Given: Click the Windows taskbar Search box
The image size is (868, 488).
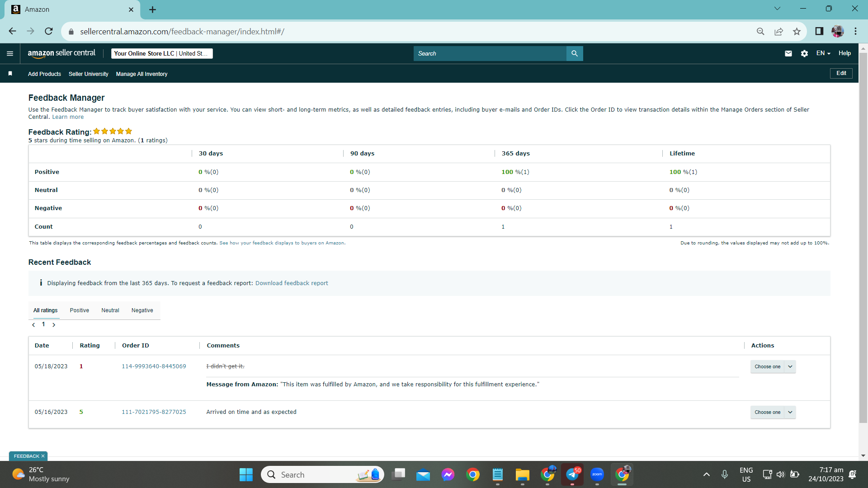Looking at the screenshot, I should click(323, 474).
